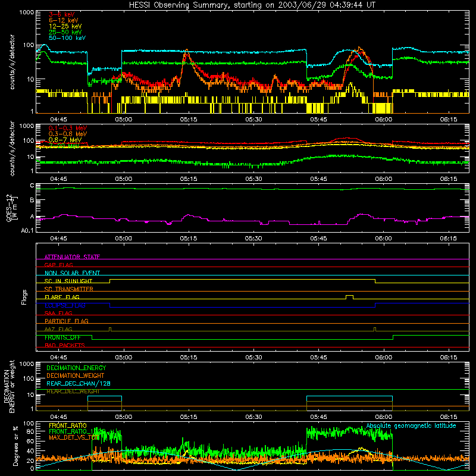Click the REAR_DEC_CHAN/128 legend label

coord(79,384)
